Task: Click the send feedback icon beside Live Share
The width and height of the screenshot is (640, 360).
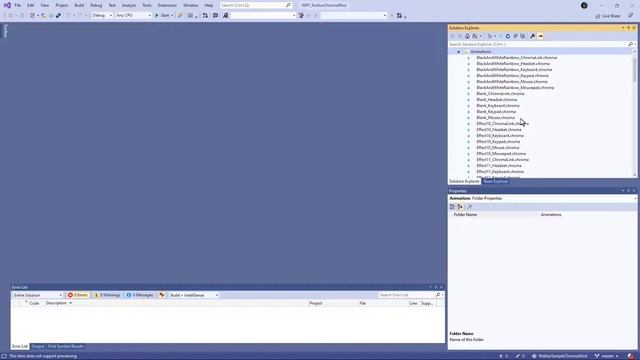Action: click(x=631, y=16)
